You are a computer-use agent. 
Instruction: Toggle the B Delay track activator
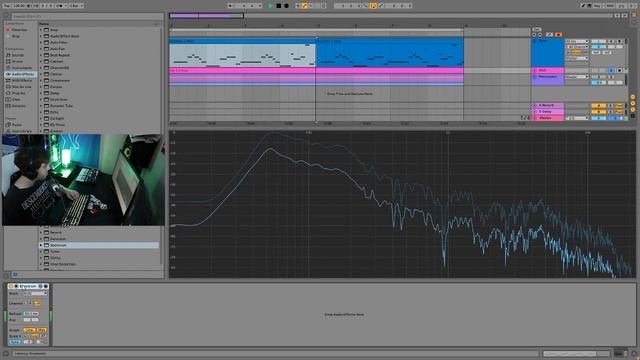[598, 111]
